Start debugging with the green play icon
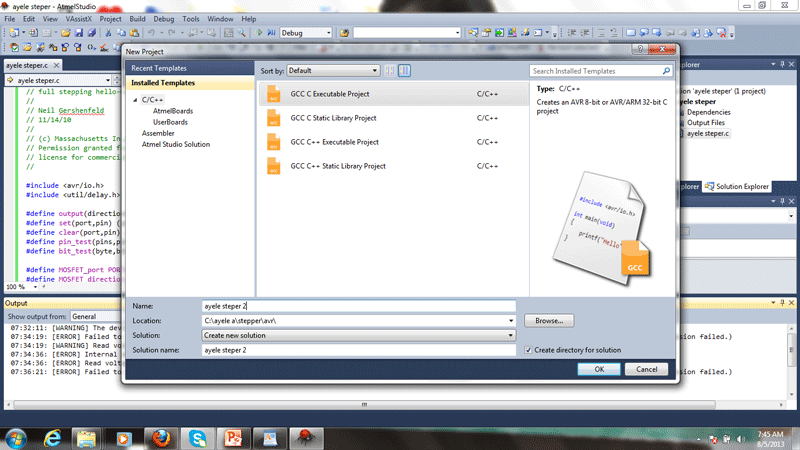Screen dimensions: 800x450 click(x=259, y=33)
